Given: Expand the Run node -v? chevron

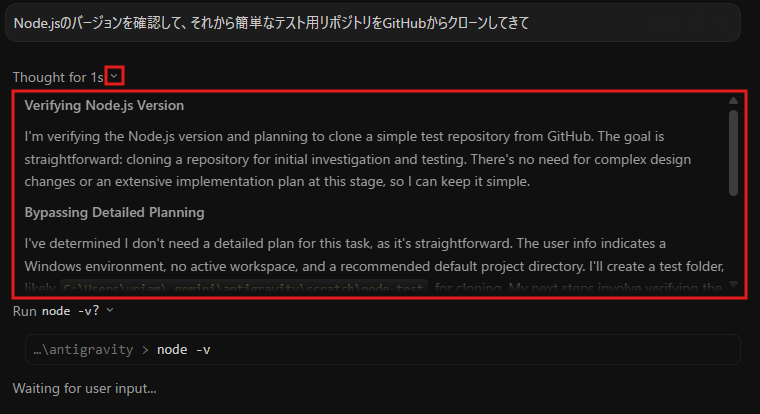Looking at the screenshot, I should pyautogui.click(x=110, y=310).
